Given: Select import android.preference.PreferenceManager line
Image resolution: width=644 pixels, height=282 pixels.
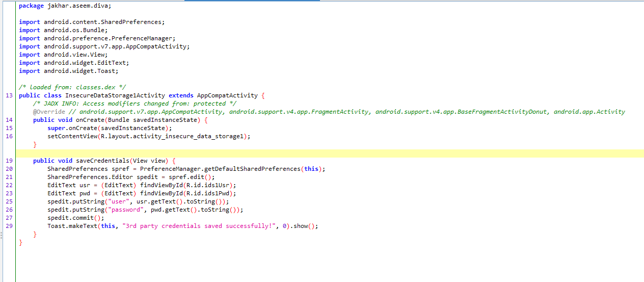Looking at the screenshot, I should pos(97,38).
